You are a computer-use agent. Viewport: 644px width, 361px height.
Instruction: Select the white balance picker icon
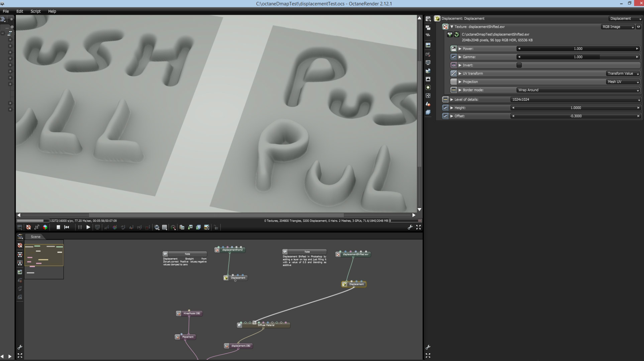pos(115,227)
